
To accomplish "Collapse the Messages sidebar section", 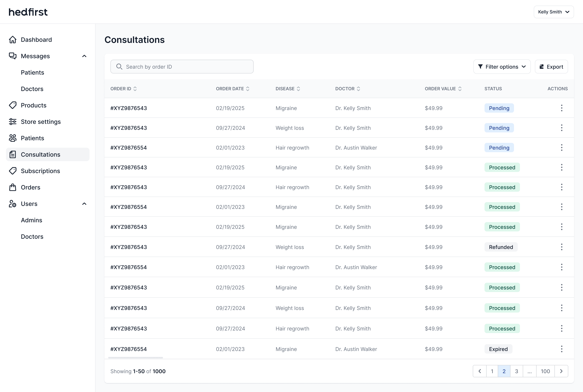I will tap(84, 56).
